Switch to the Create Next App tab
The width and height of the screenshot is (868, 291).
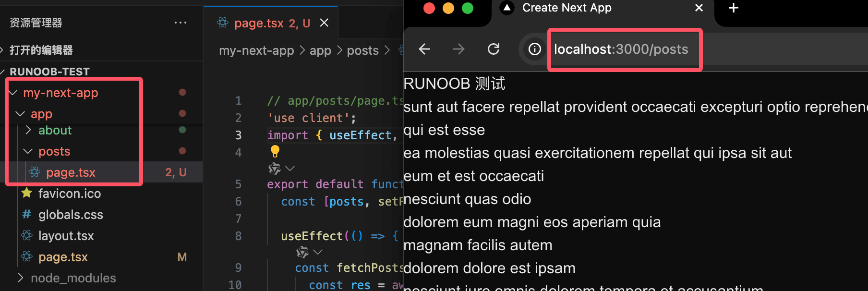[x=567, y=8]
